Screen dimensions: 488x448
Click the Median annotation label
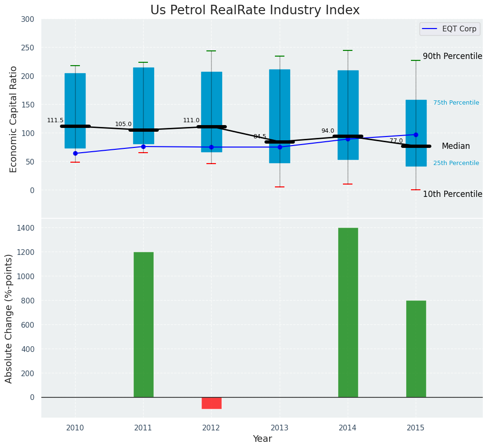(x=456, y=146)
